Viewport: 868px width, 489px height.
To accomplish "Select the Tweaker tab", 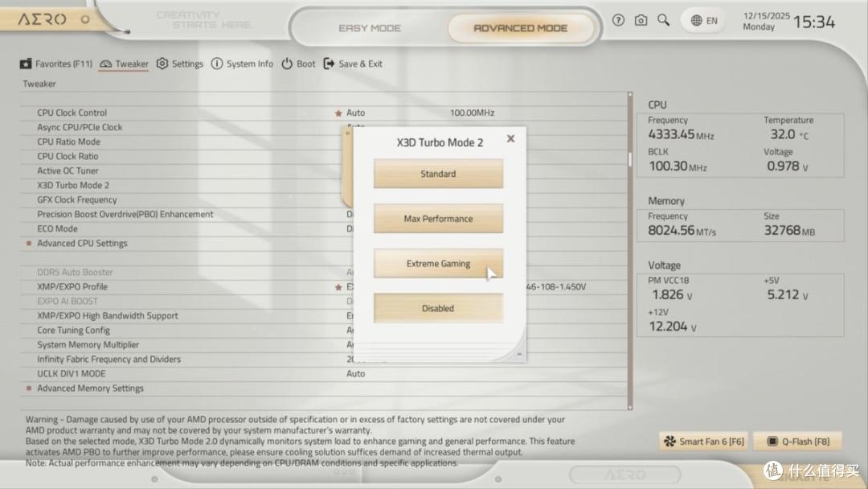I will click(124, 64).
